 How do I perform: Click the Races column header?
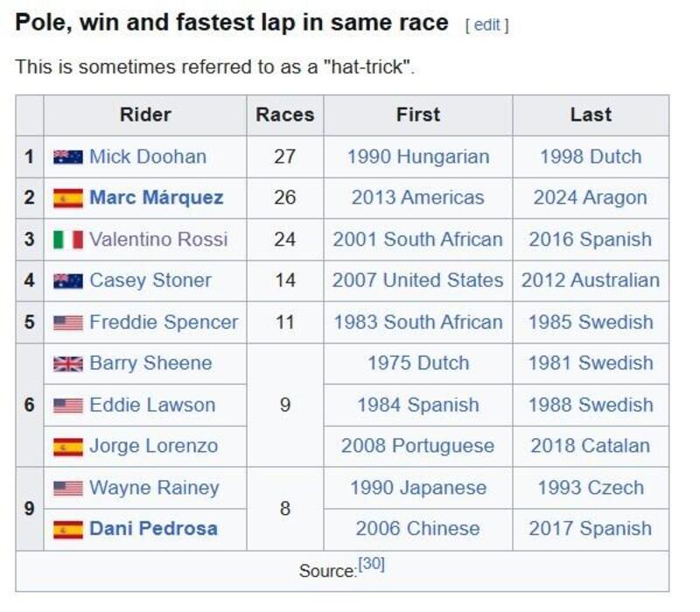click(284, 115)
